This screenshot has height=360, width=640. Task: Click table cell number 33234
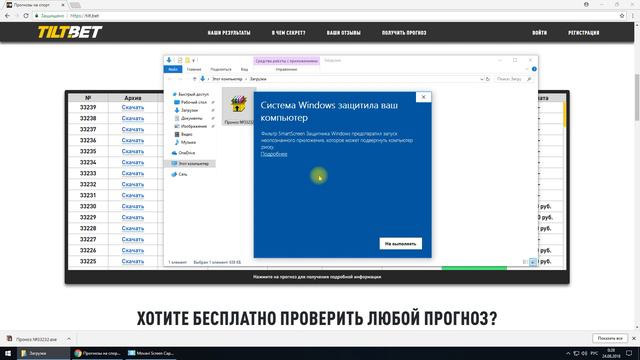coord(88,162)
